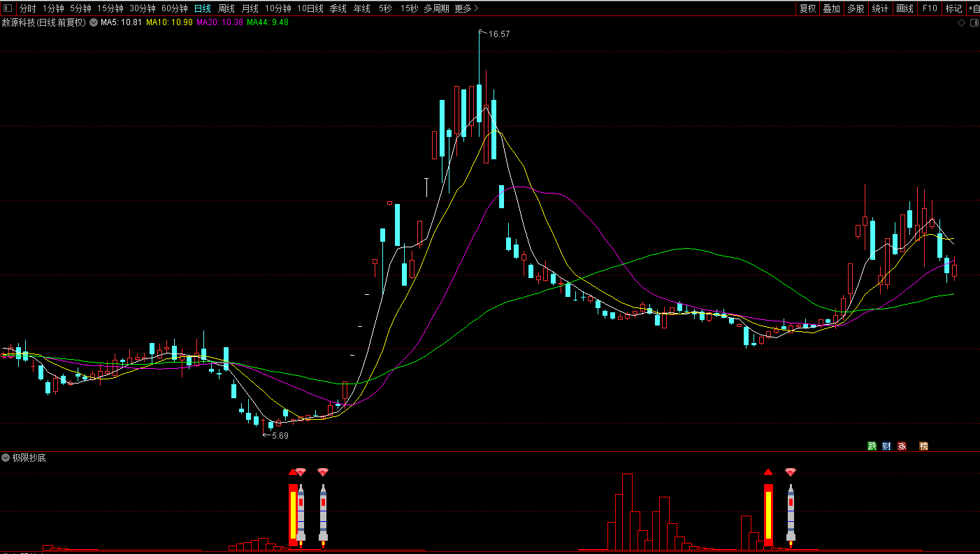This screenshot has height=554, width=980.
Task: Click the orange 榜 marker icon
Action: (x=923, y=446)
